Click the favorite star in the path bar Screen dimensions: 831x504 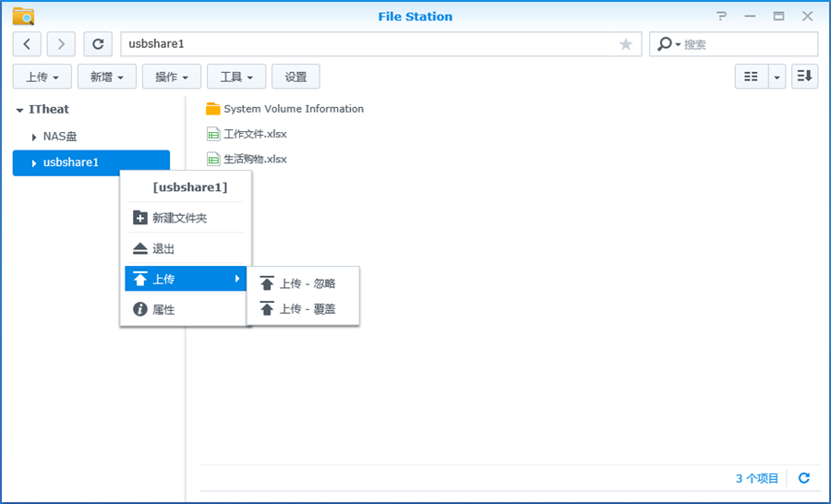[x=626, y=44]
